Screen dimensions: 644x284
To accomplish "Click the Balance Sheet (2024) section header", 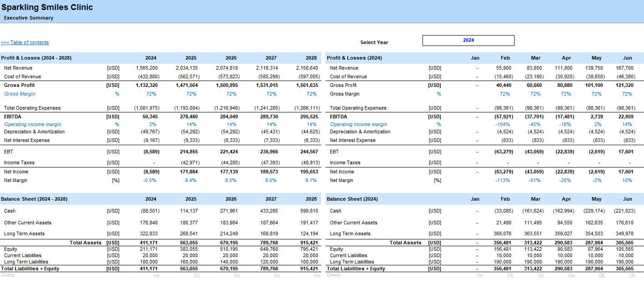I will (x=352, y=199).
